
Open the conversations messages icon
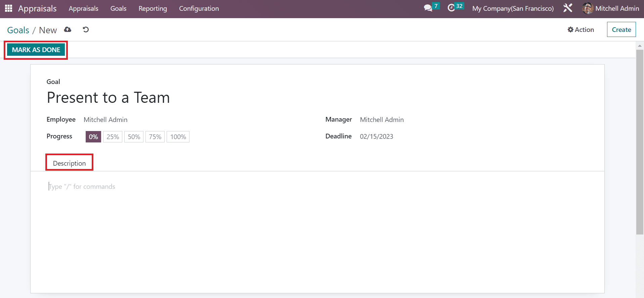pyautogui.click(x=428, y=8)
